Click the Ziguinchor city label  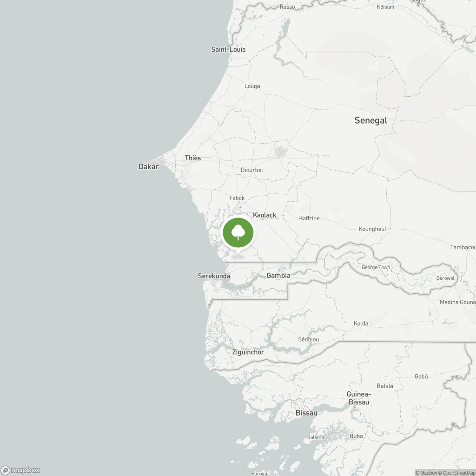(248, 352)
